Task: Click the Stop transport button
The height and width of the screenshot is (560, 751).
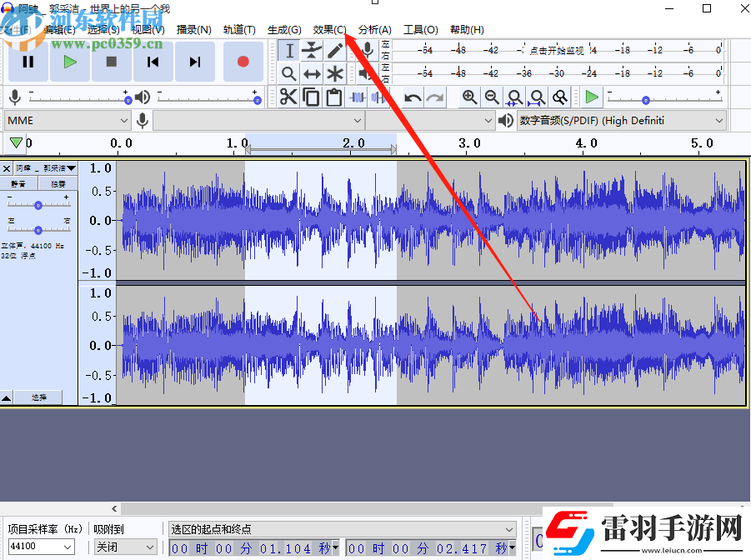Action: (112, 62)
